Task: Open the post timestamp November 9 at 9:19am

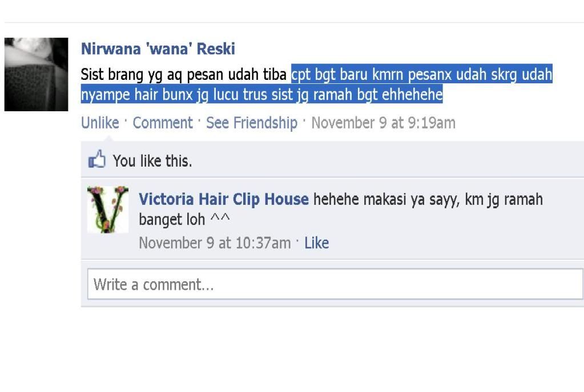Action: pos(383,123)
